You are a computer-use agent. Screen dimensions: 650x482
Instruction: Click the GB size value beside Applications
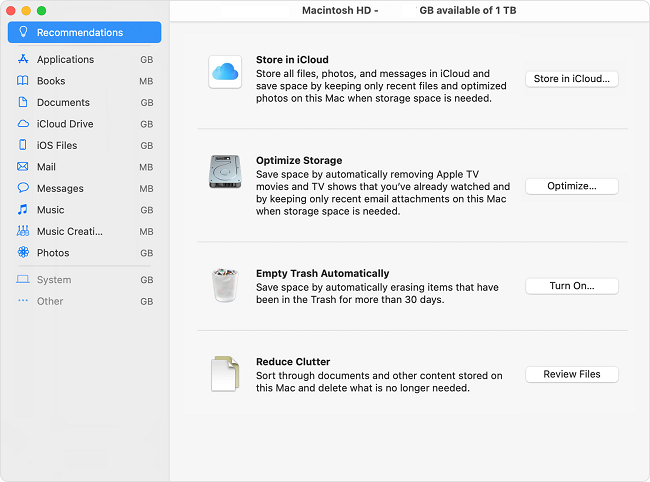(146, 60)
